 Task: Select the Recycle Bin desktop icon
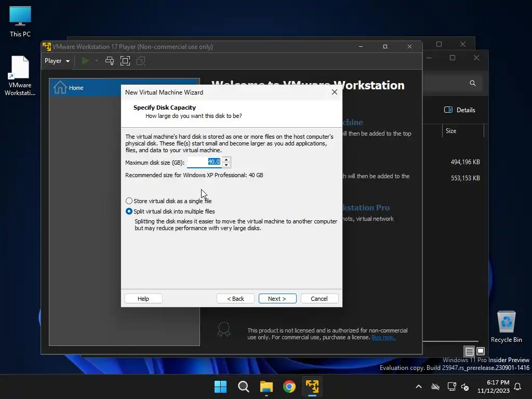(x=506, y=327)
